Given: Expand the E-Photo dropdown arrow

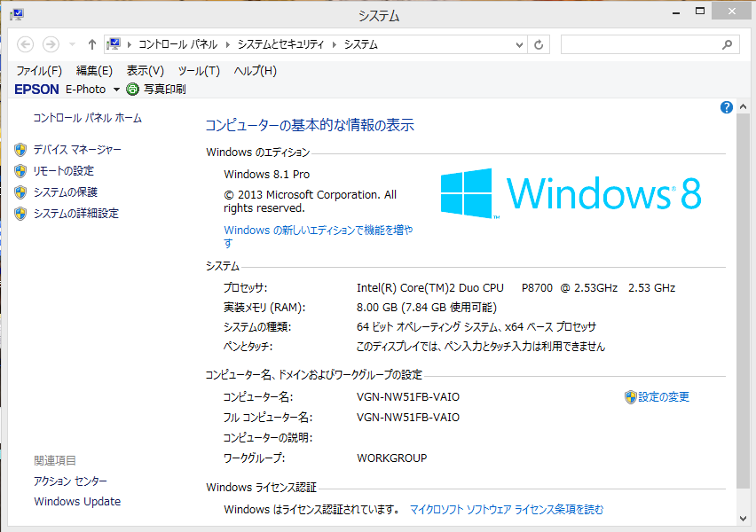Looking at the screenshot, I should 116,90.
